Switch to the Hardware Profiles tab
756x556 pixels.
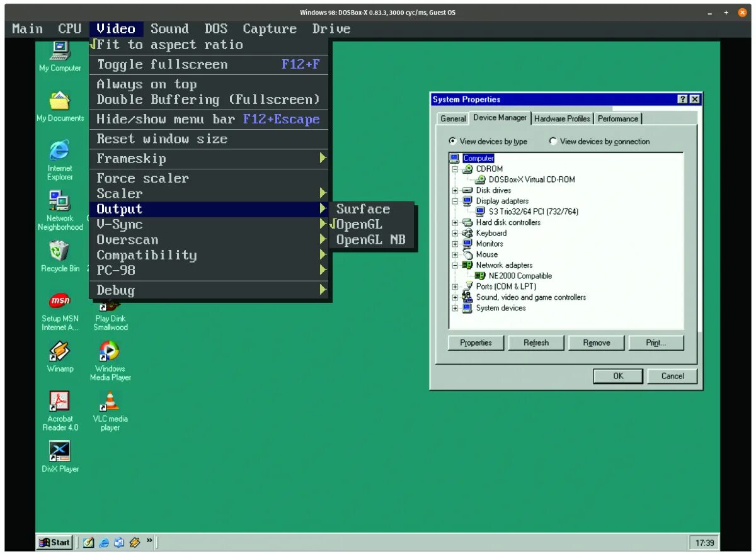click(x=562, y=118)
